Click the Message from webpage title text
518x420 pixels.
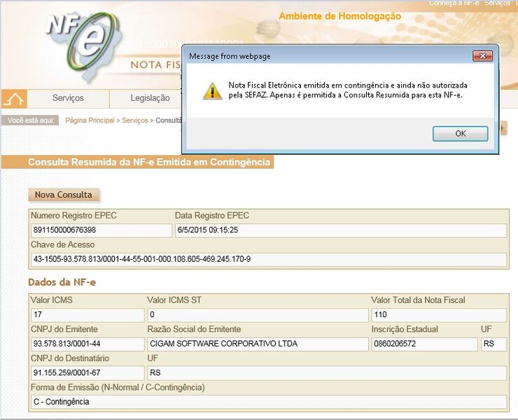230,56
